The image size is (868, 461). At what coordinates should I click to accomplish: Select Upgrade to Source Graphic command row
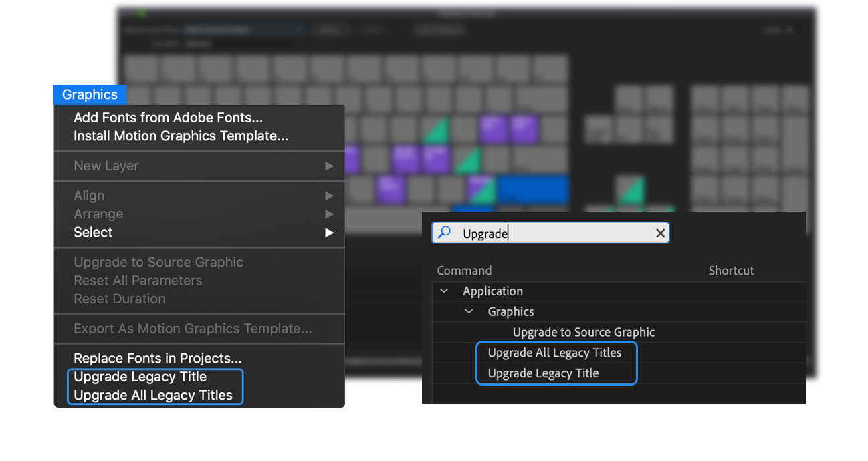tap(583, 333)
